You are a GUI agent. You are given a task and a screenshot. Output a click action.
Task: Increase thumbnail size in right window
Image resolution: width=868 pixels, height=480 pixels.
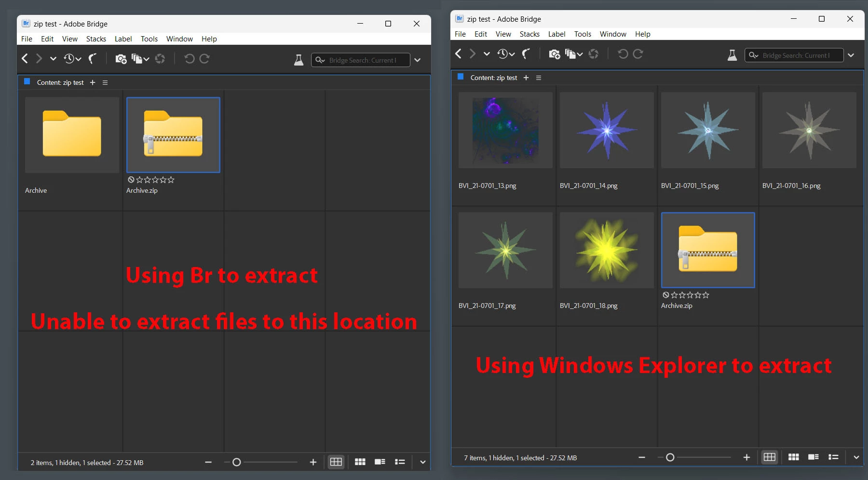click(x=746, y=457)
